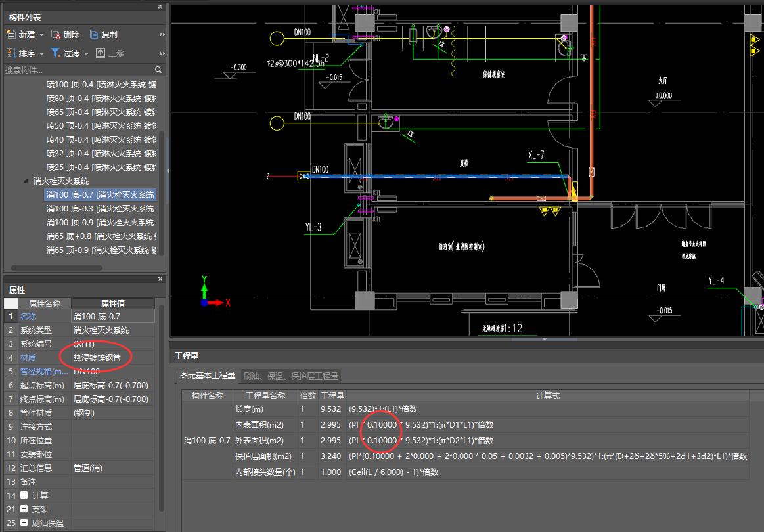Screen dimensions: 764x532
Task: Click the 材质 value 热浸镀锌钢管
Action: [113, 357]
